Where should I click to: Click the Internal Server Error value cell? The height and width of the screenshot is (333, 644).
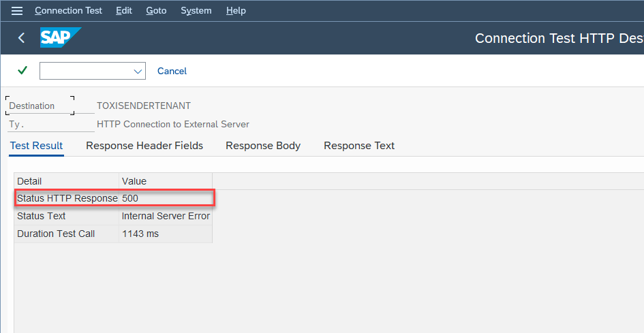pos(166,216)
